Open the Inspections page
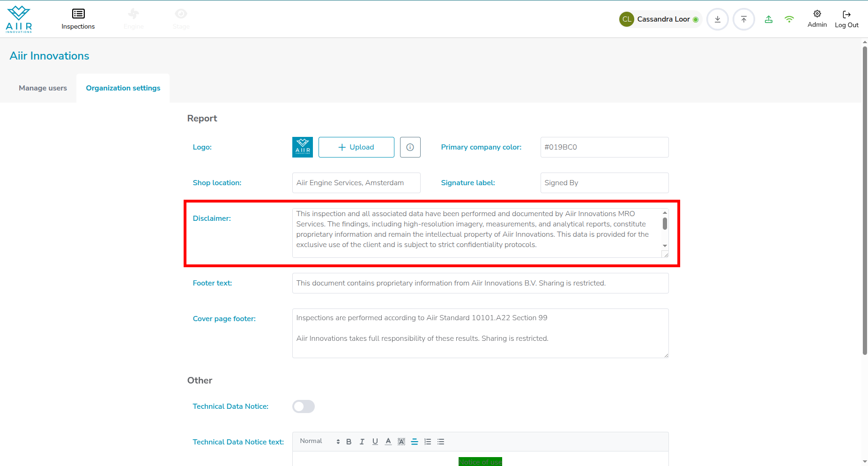868x466 pixels. (x=78, y=19)
